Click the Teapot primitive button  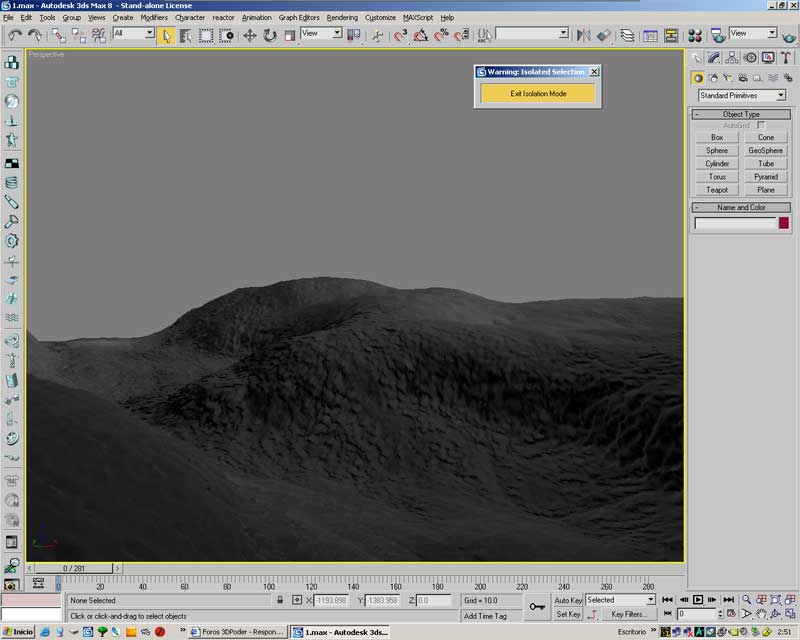coord(717,189)
